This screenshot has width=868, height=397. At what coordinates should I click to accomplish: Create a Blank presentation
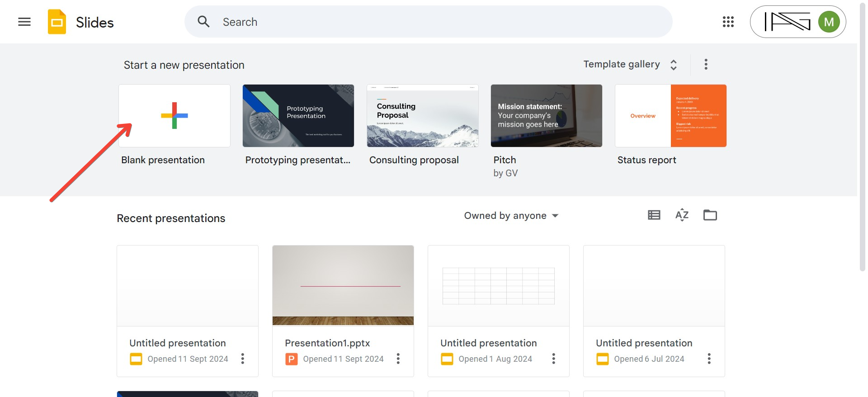[175, 116]
